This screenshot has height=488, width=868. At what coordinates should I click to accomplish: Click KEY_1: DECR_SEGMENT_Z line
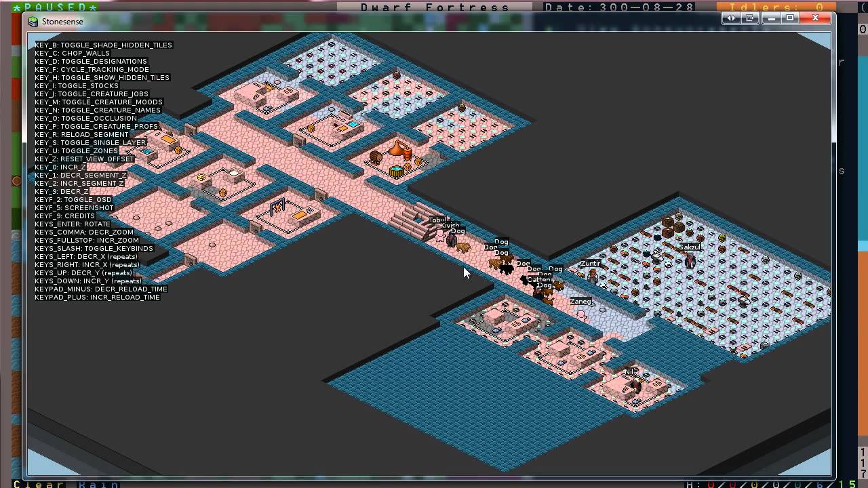pyautogui.click(x=81, y=175)
